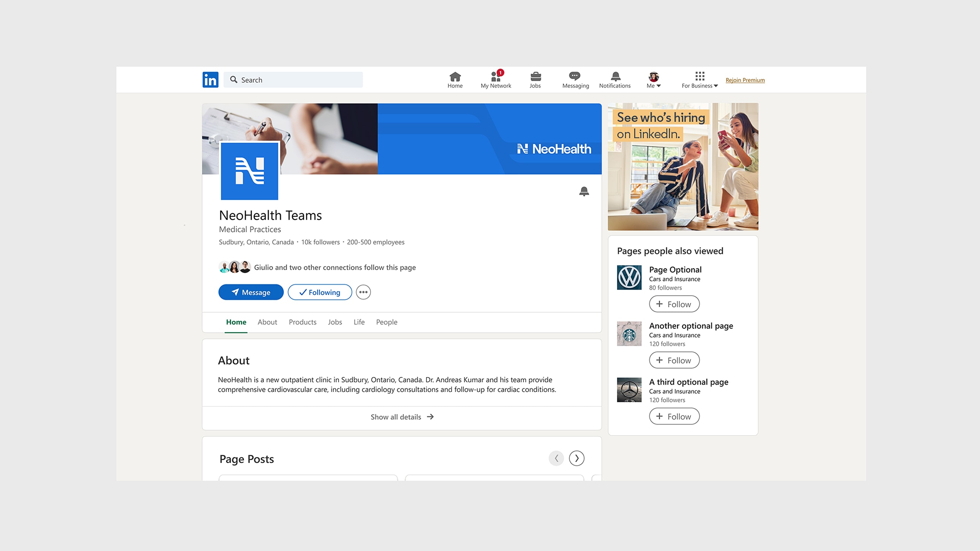Follow A third optional page
980x551 pixels.
tap(674, 416)
